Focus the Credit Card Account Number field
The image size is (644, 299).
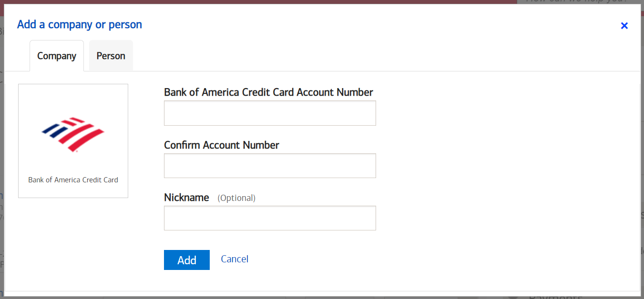click(270, 113)
